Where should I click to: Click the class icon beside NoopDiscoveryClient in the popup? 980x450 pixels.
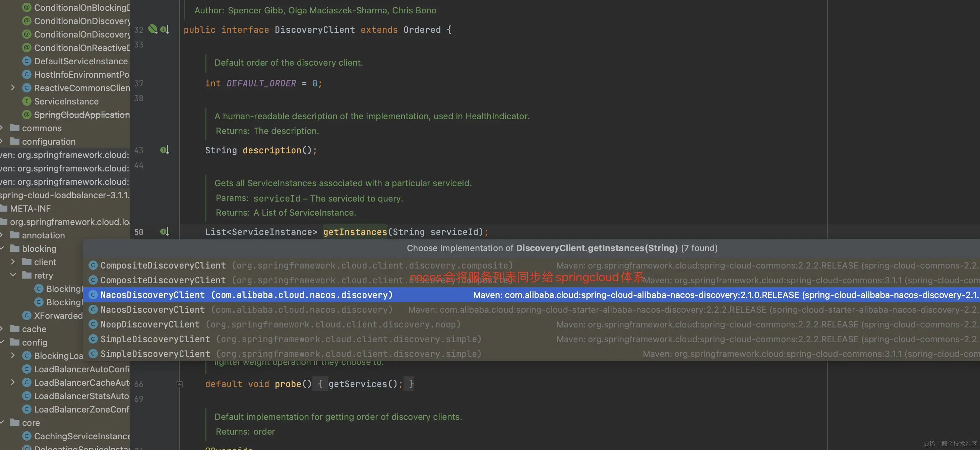(x=93, y=324)
